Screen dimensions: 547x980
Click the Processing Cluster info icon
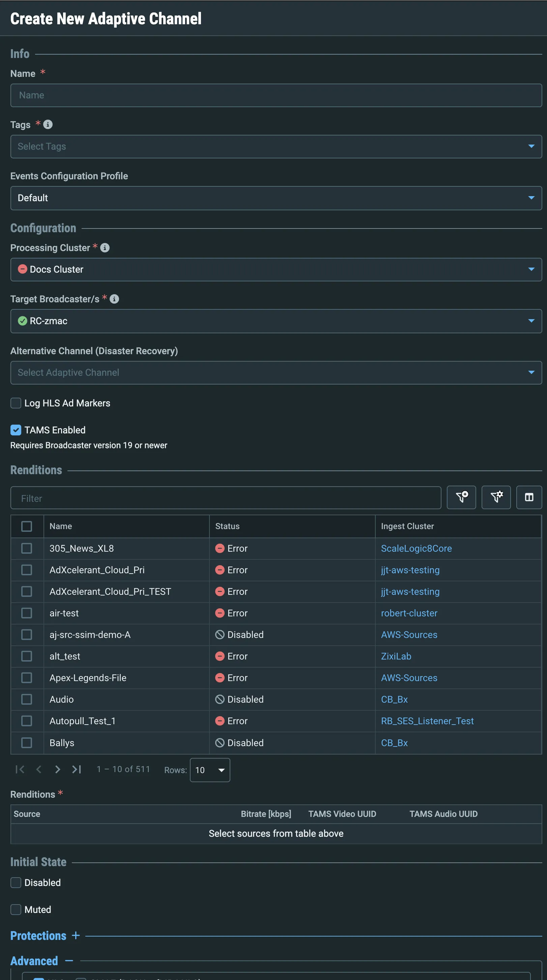pyautogui.click(x=105, y=248)
